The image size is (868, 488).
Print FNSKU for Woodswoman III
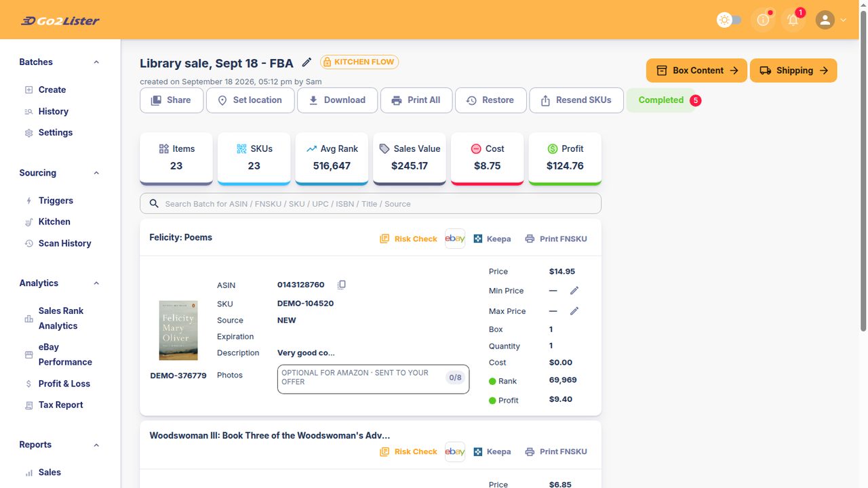point(556,451)
